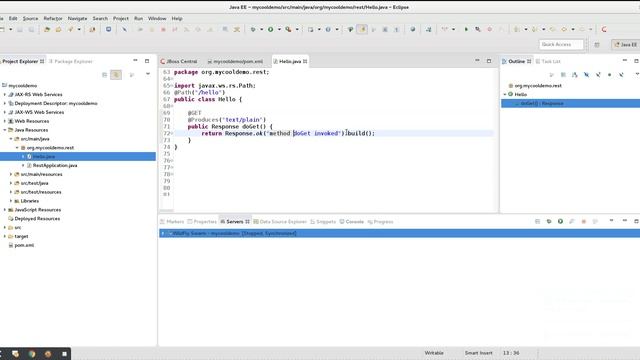Click the Chrome icon in taskbar

tap(32, 354)
